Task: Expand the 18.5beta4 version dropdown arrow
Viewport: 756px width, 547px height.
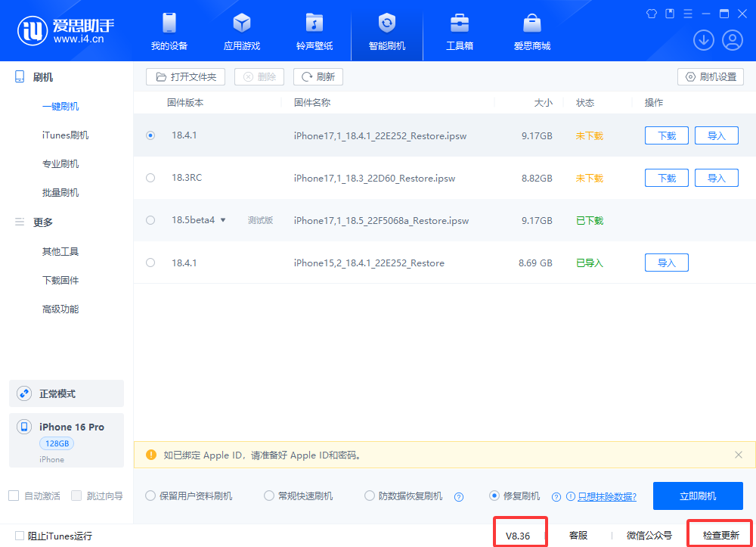Action: [x=223, y=220]
